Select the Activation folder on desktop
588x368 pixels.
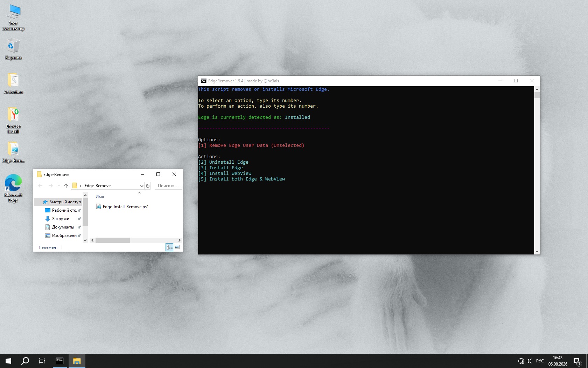point(13,83)
